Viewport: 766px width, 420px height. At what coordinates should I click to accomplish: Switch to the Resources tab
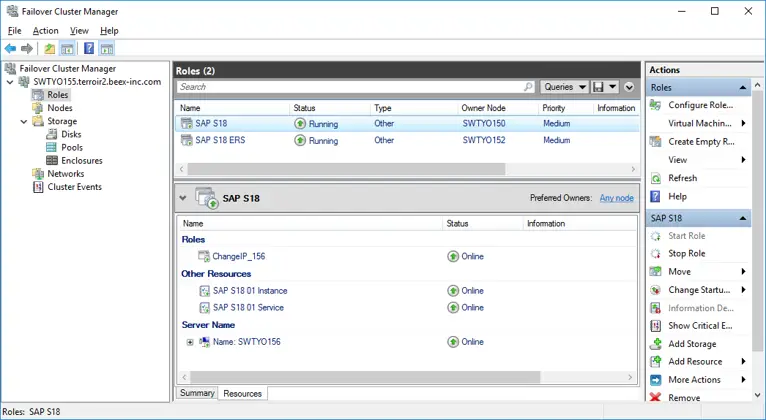pos(242,394)
